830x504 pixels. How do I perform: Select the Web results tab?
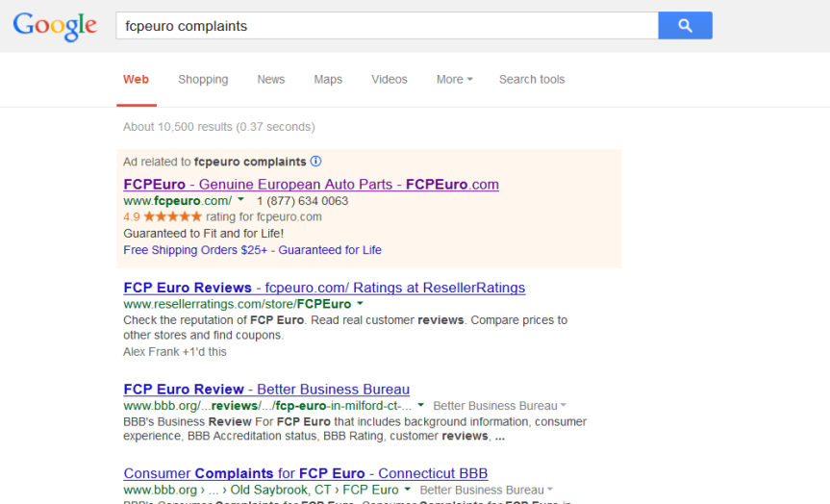tap(136, 80)
